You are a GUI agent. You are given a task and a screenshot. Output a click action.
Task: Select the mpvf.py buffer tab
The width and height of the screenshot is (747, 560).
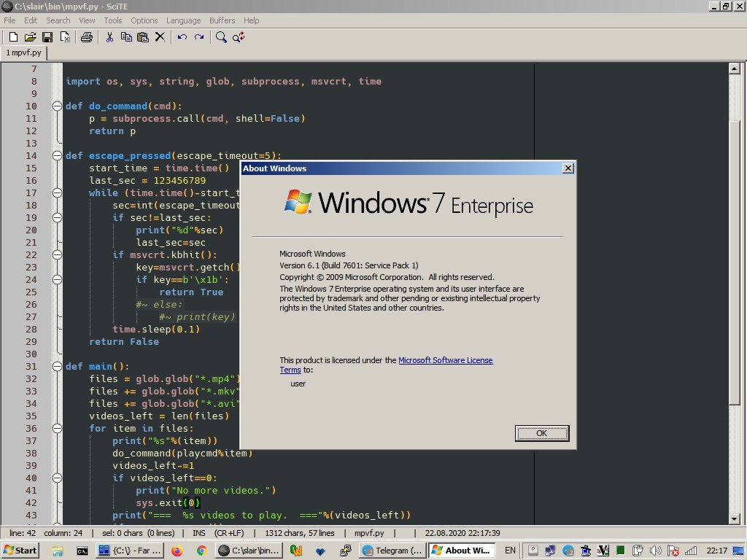24,52
